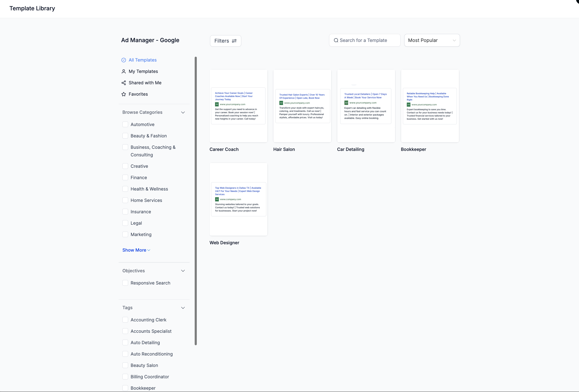Open the Most Popular sort dropdown
579x392 pixels.
[432, 40]
